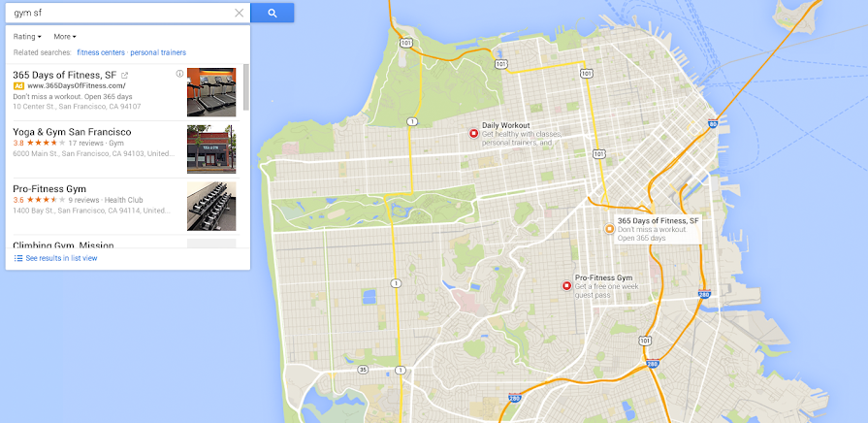Select the Pro-Fitness Gym red map pin
The height and width of the screenshot is (423, 868).
point(566,285)
